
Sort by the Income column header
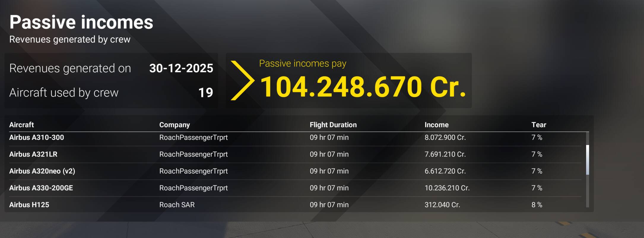point(436,125)
